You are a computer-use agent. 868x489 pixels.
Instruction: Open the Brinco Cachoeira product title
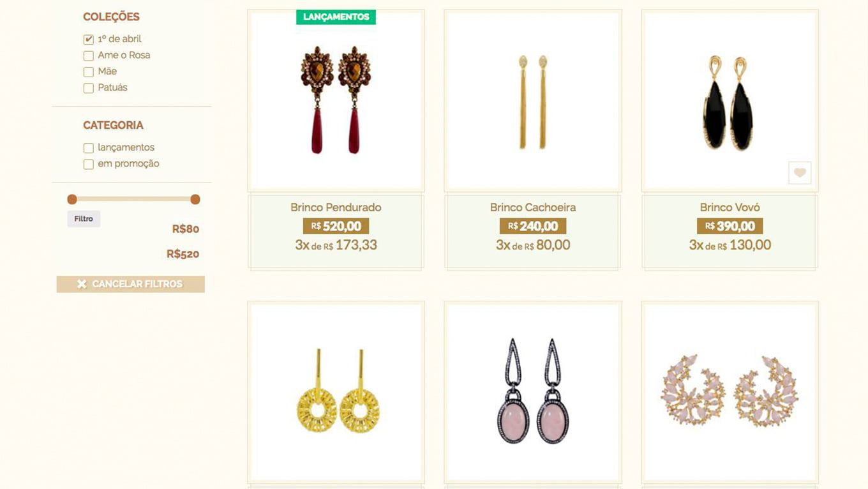tap(533, 207)
